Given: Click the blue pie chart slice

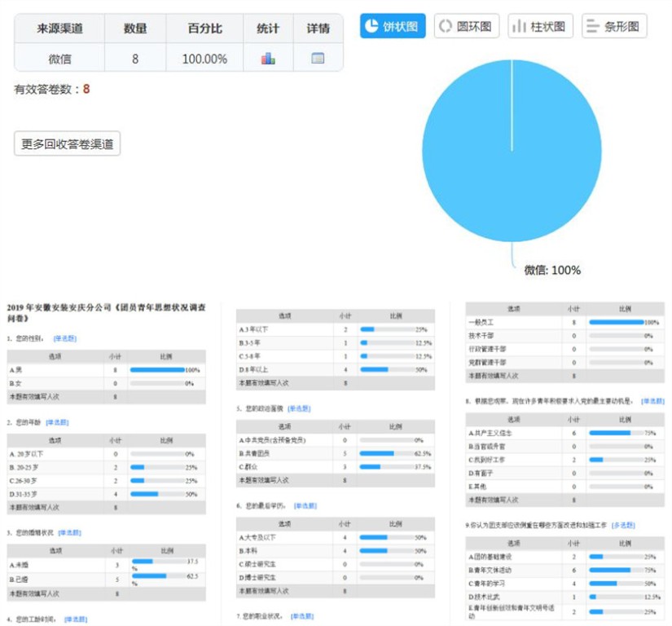Looking at the screenshot, I should click(512, 152).
